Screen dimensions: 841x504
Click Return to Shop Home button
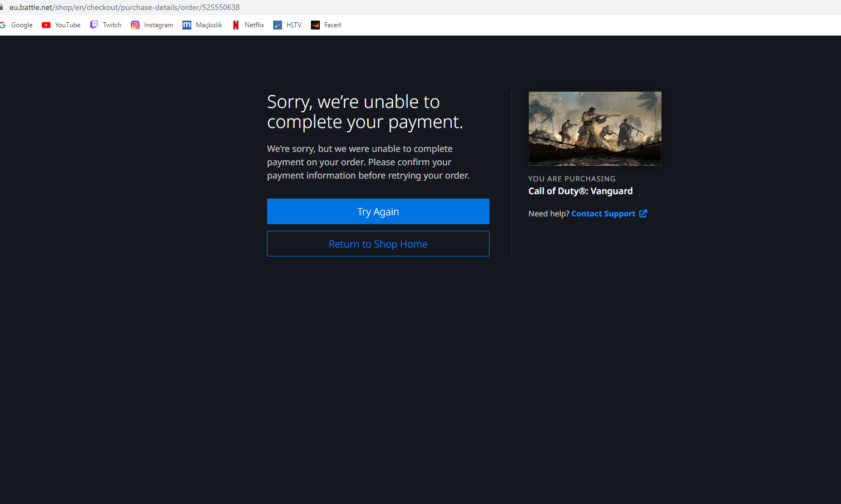pyautogui.click(x=378, y=244)
